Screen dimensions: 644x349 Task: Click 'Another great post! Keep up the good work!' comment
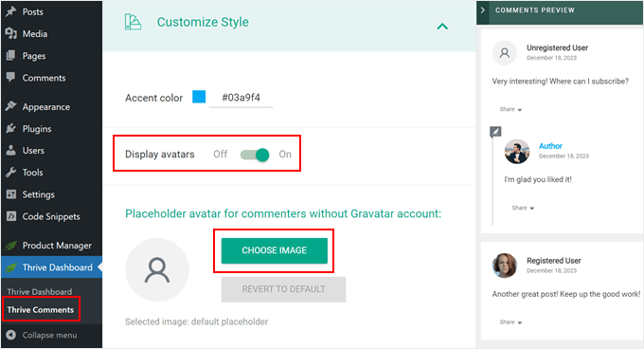tap(566, 294)
